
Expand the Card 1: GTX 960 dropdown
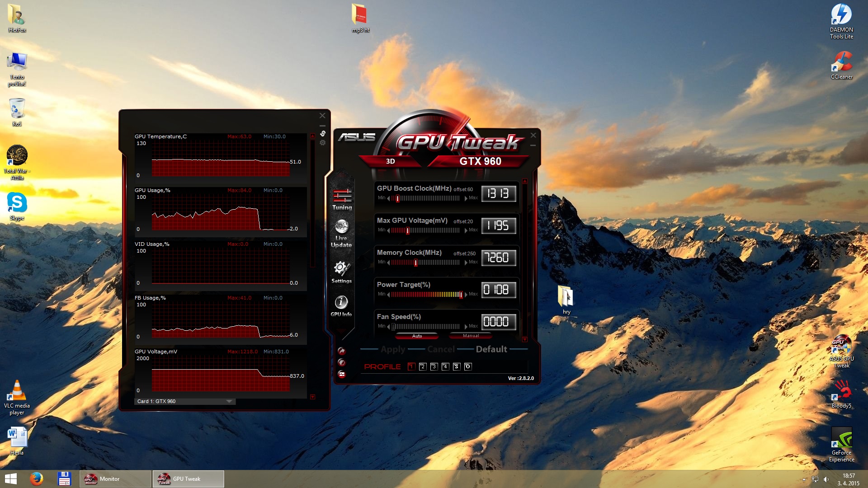tap(229, 401)
